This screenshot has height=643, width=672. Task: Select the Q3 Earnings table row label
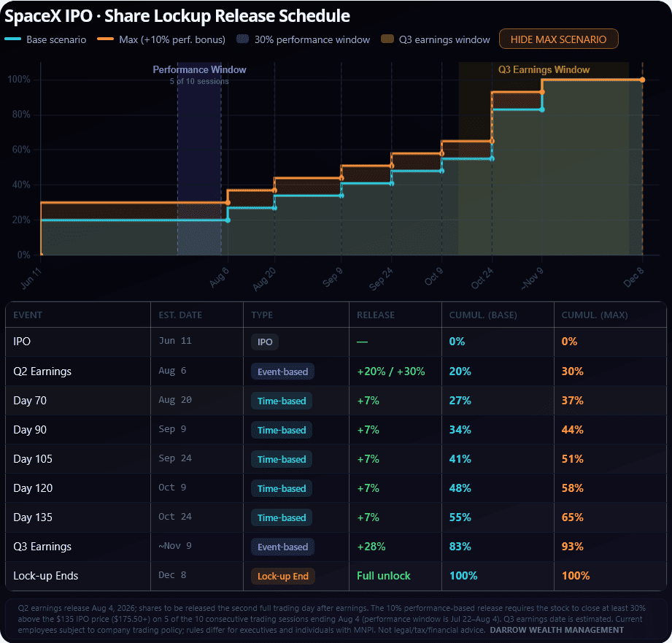(x=42, y=547)
